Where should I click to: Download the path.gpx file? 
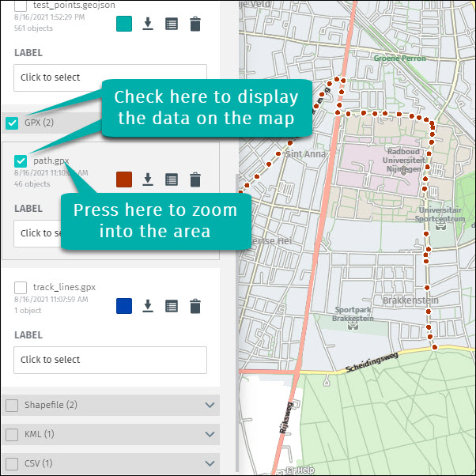[148, 179]
